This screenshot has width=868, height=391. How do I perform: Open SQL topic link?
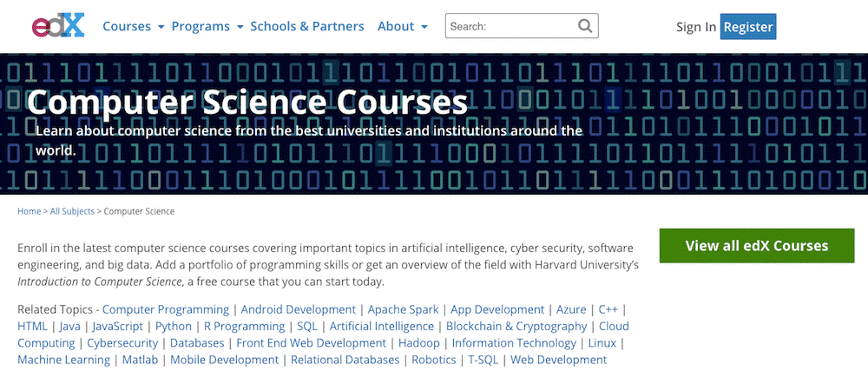coord(307,326)
